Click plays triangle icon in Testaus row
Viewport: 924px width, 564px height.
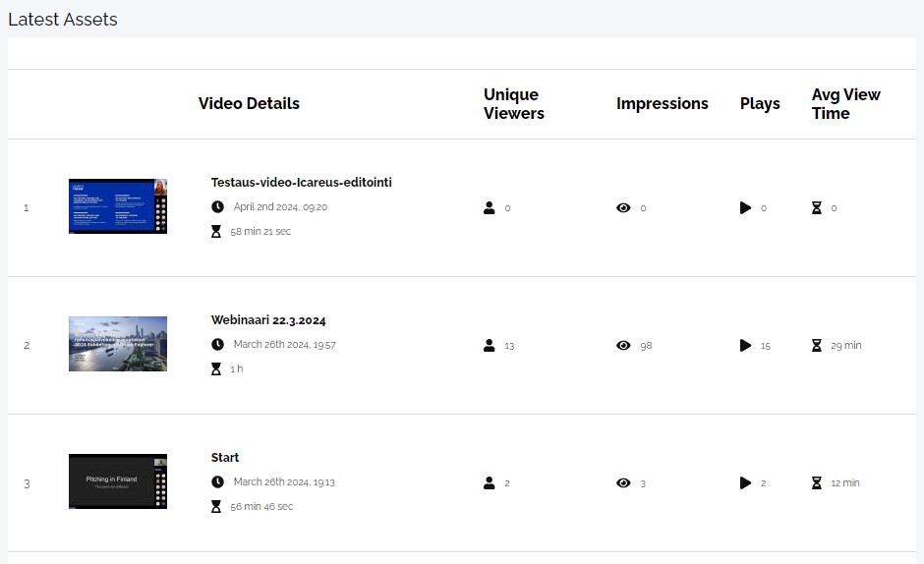[x=745, y=207]
